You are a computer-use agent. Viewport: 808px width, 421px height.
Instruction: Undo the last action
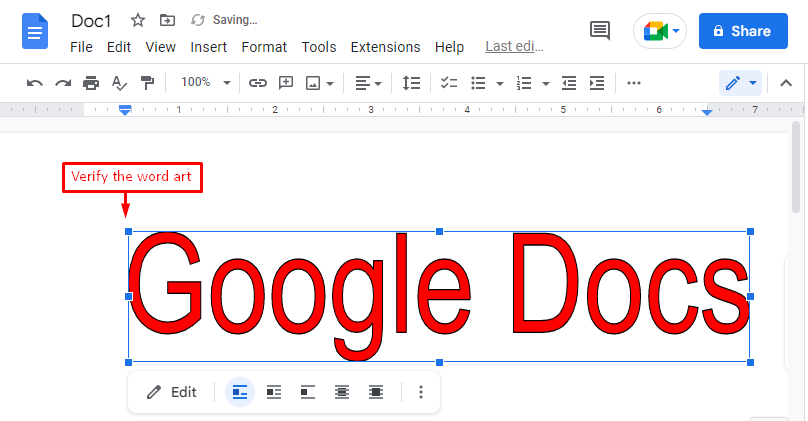pos(35,83)
